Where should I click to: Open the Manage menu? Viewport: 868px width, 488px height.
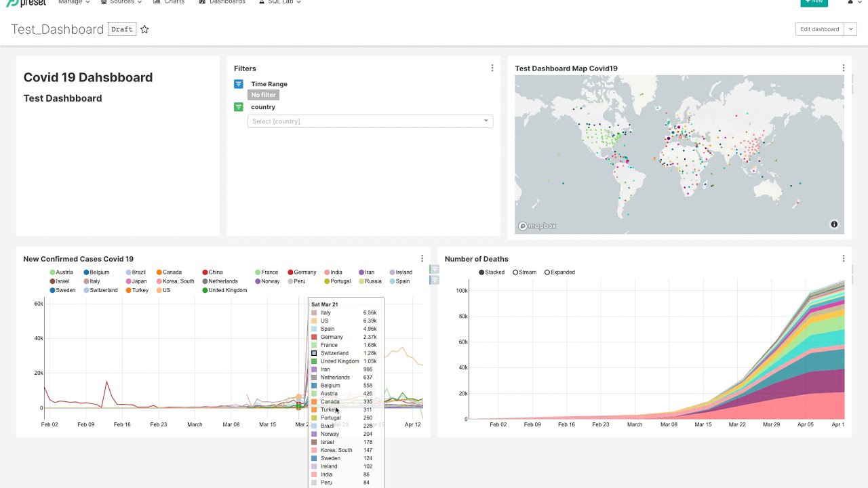pyautogui.click(x=74, y=2)
